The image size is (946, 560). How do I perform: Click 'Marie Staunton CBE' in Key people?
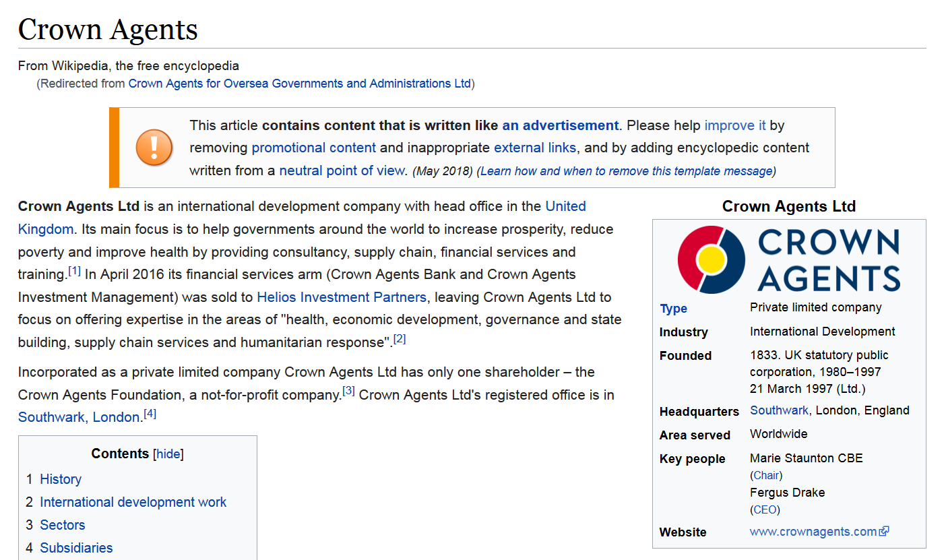[807, 458]
